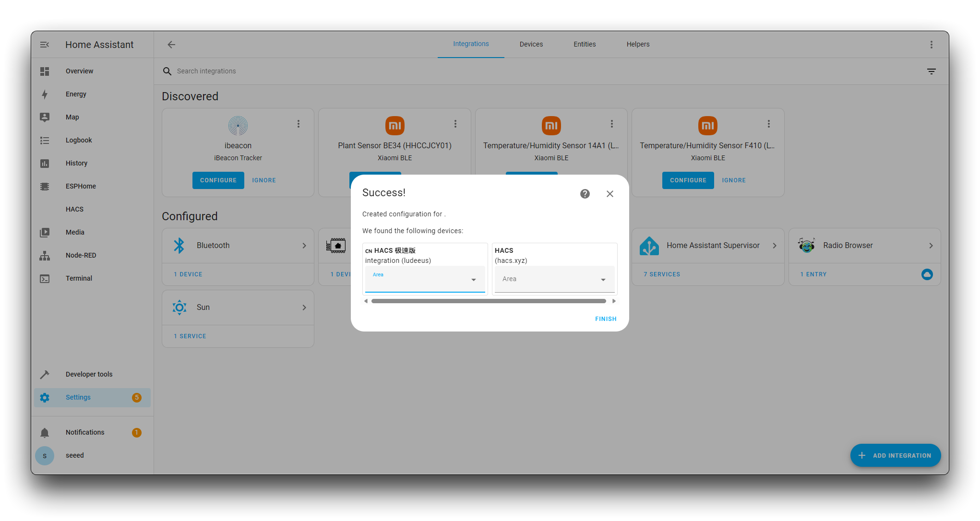Expand the Bluetooth integration chevron
This screenshot has height=521, width=980.
pyautogui.click(x=304, y=245)
